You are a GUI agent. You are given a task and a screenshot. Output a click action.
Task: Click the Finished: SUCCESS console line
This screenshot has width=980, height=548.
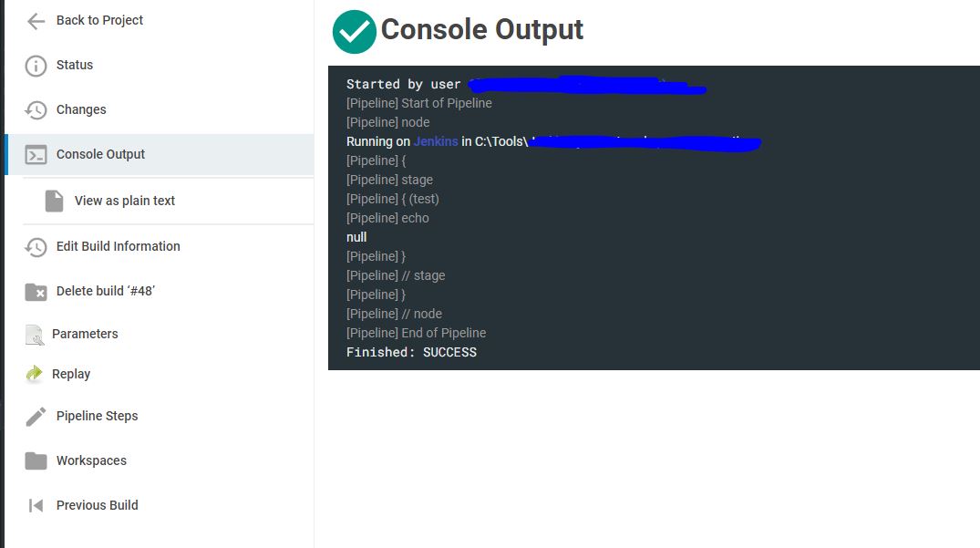pyautogui.click(x=412, y=351)
